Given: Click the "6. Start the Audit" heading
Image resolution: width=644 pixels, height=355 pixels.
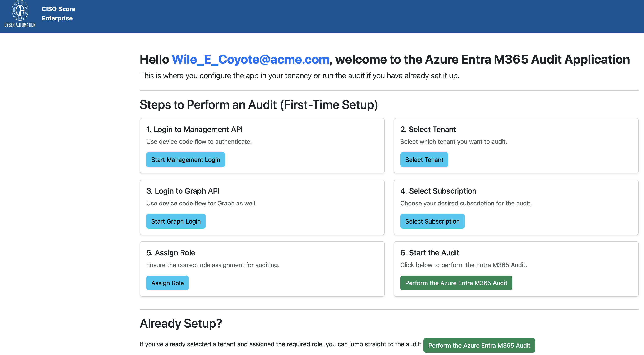Looking at the screenshot, I should [x=430, y=253].
